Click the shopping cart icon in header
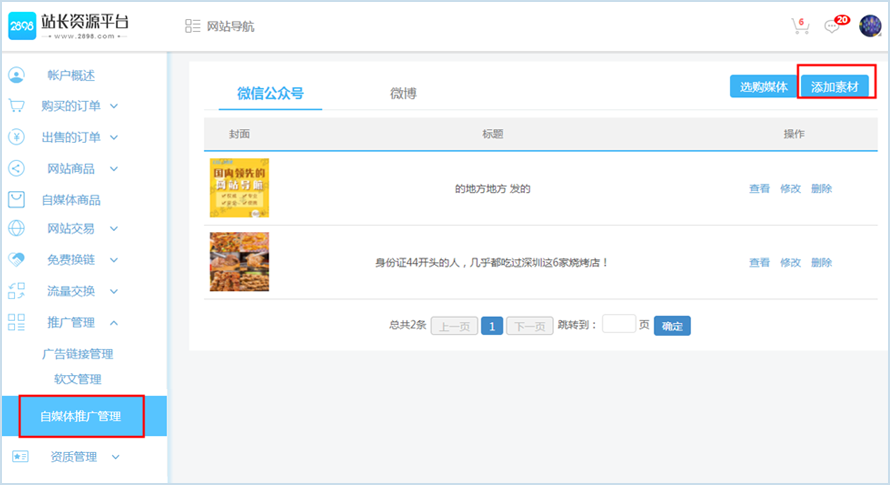This screenshot has width=890, height=485. tap(799, 27)
